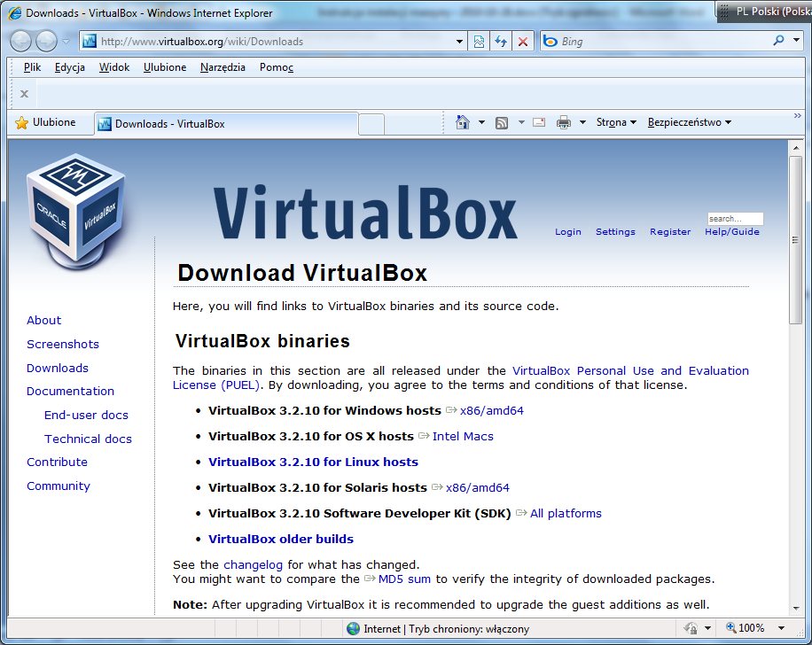Open the Edycja menu
Viewport: 812px width, 645px height.
click(x=70, y=67)
